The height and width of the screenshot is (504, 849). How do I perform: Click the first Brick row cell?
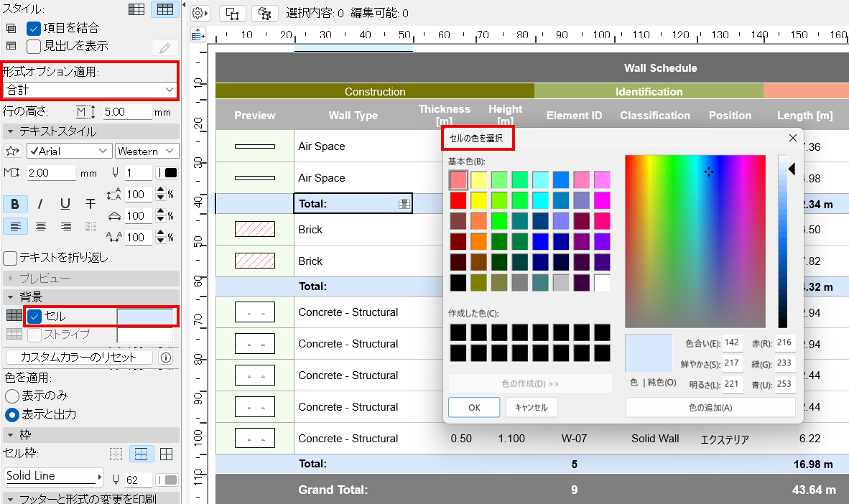(353, 230)
